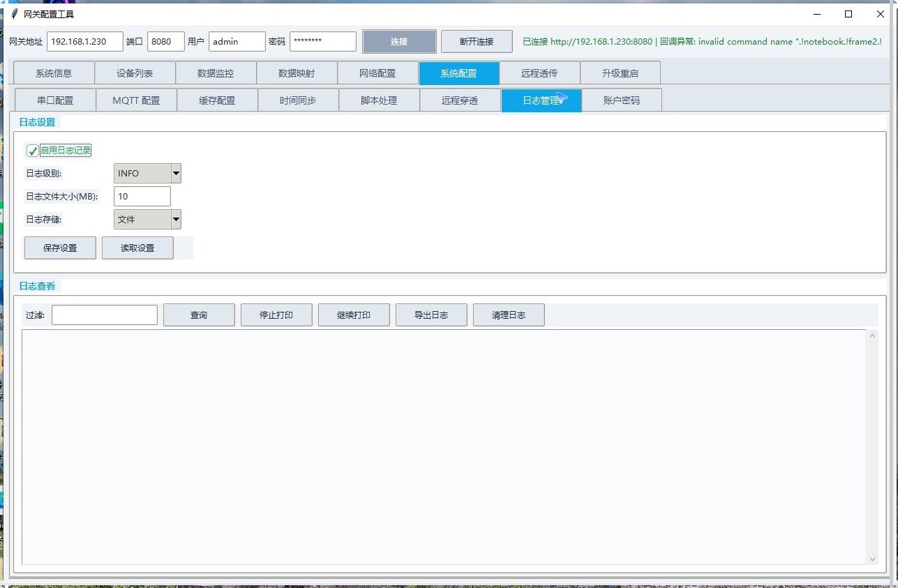Click the log viewer scrollbar up arrow
The height and width of the screenshot is (588, 898).
click(872, 336)
